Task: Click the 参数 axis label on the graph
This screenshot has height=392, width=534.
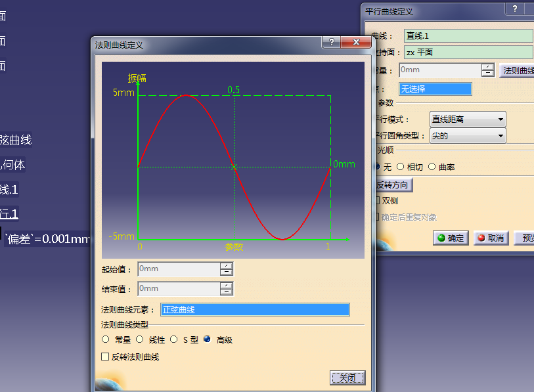Action: tap(234, 247)
